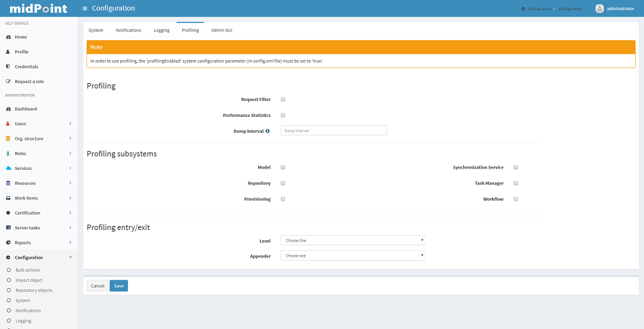The image size is (644, 329).
Task: Enable the Request Filter checkbox
Action: click(x=283, y=100)
